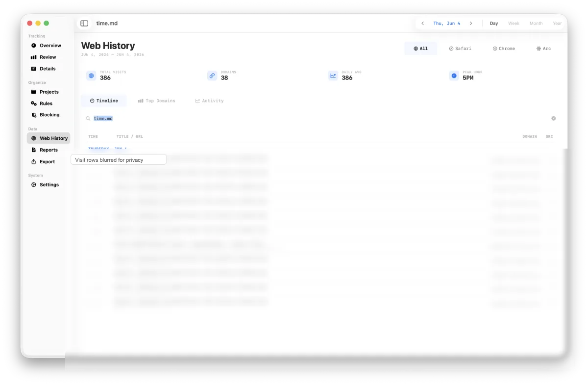Toggle the sidebar panel icon
This screenshot has width=588, height=385.
coord(84,23)
